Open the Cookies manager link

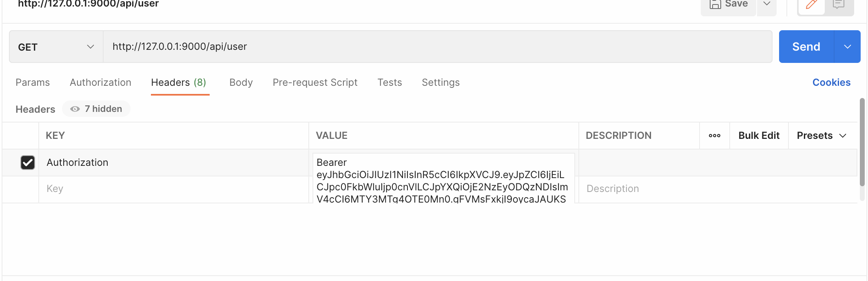pos(832,82)
